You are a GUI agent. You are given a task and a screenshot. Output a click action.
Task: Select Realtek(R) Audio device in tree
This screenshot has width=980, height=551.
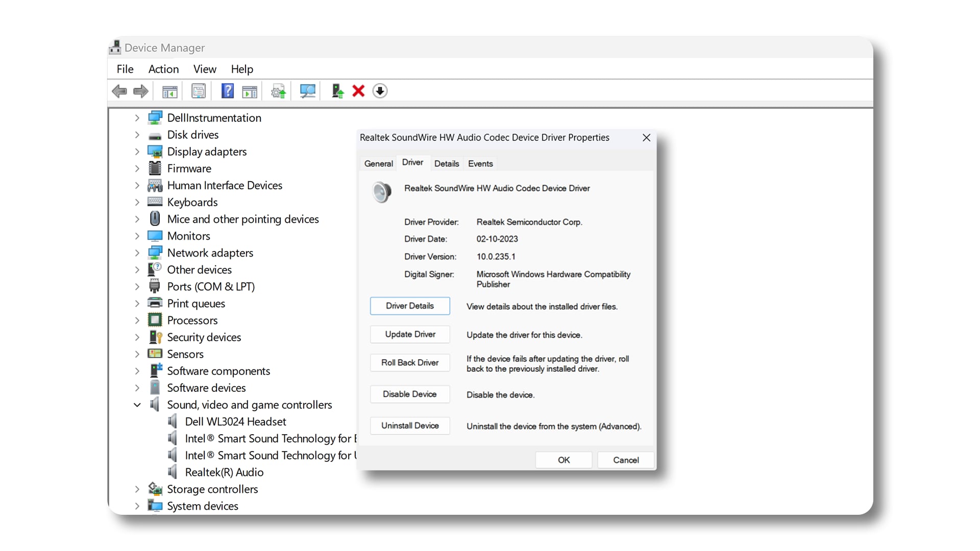tap(224, 471)
